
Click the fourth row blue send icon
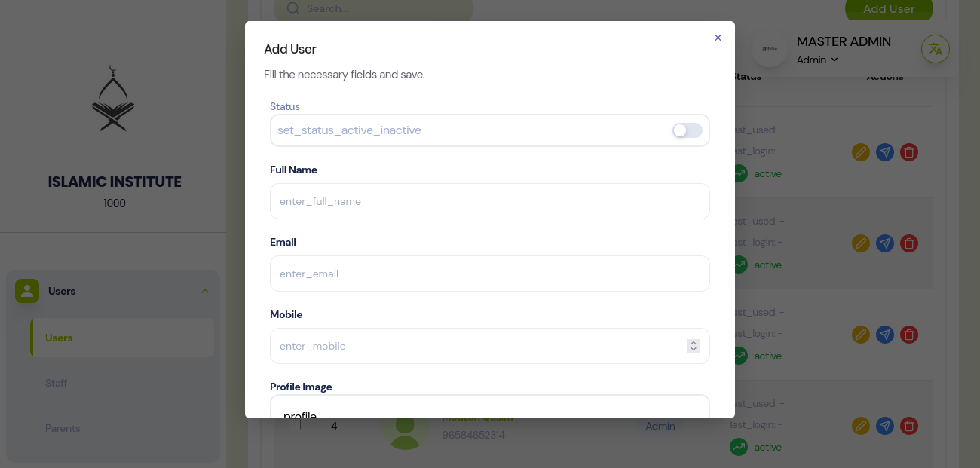click(885, 426)
